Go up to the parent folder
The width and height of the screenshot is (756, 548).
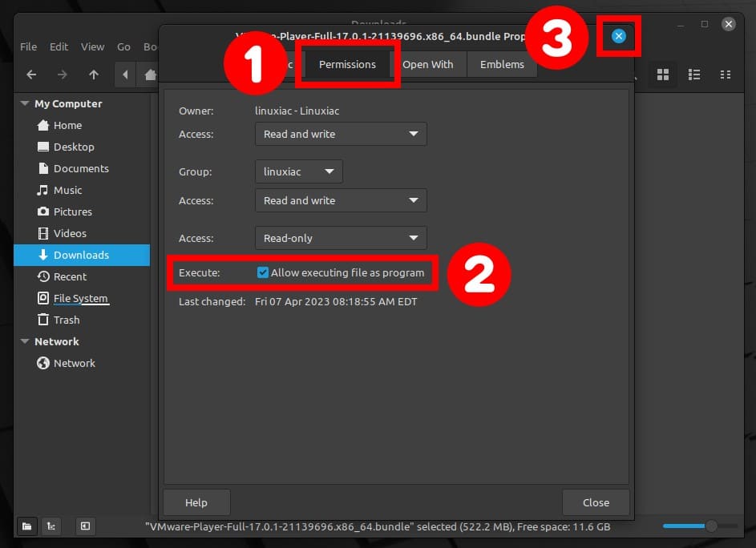(94, 75)
